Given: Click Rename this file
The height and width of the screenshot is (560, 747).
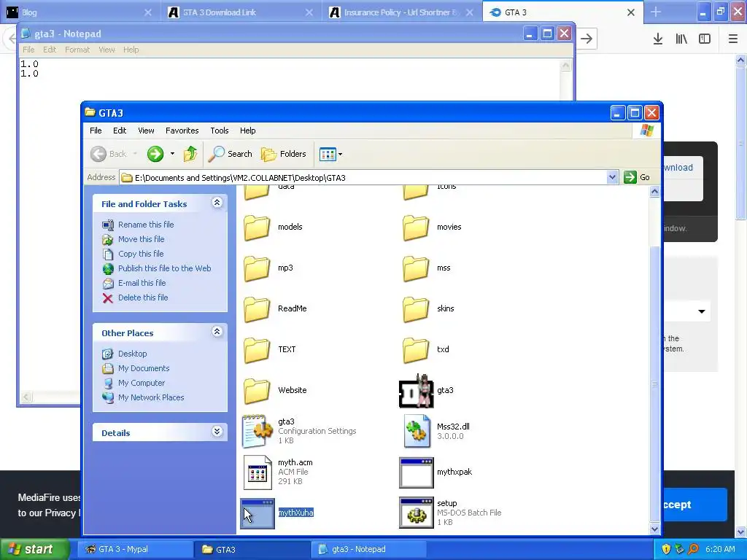Looking at the screenshot, I should point(146,225).
